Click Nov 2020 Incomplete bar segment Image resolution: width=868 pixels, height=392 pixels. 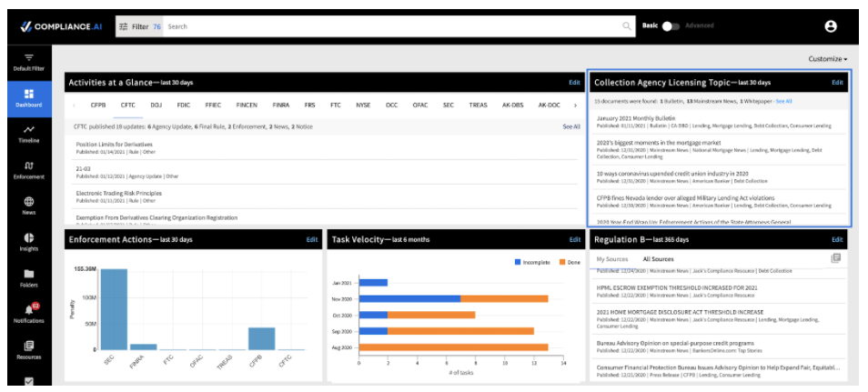[x=409, y=299]
